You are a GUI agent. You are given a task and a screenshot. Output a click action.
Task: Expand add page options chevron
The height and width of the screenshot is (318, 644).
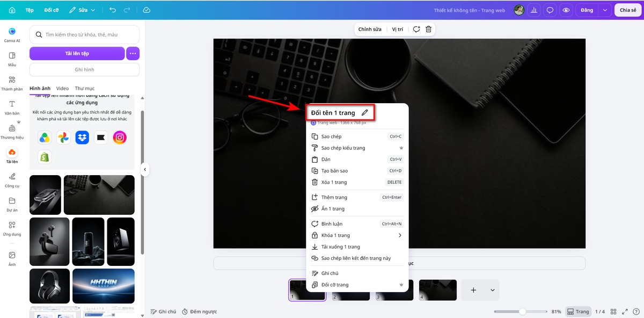click(493, 290)
